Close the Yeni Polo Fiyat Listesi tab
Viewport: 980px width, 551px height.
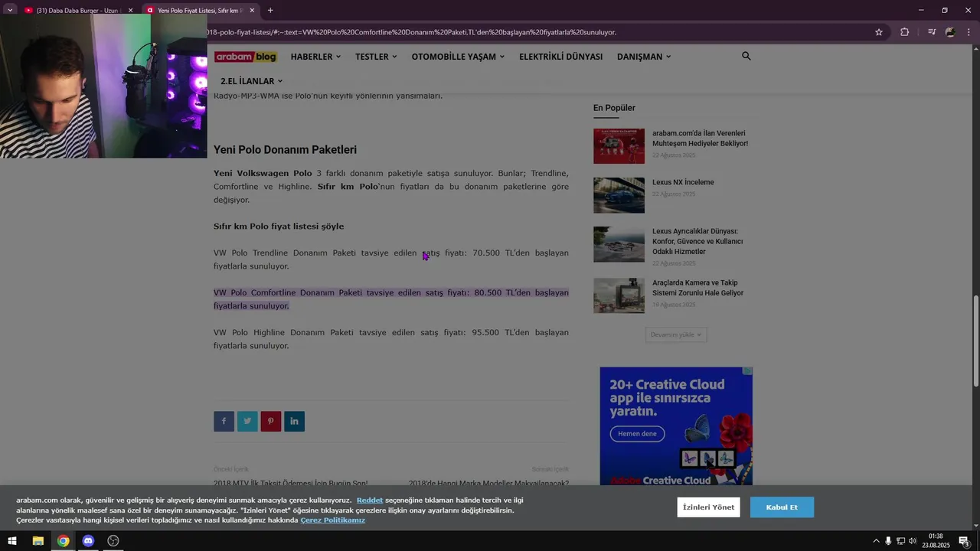click(x=252, y=11)
